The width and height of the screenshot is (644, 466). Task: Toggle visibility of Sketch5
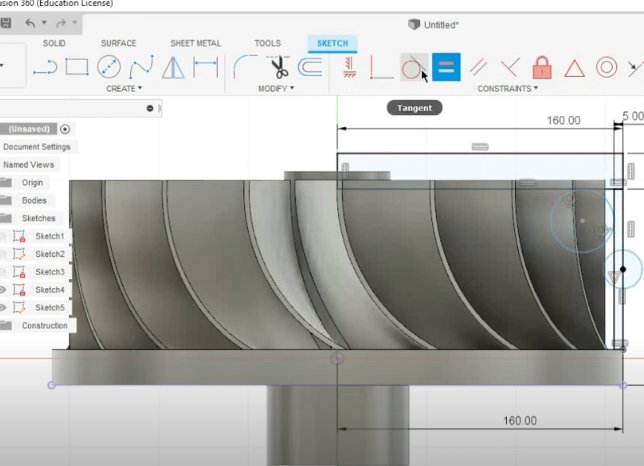4,308
